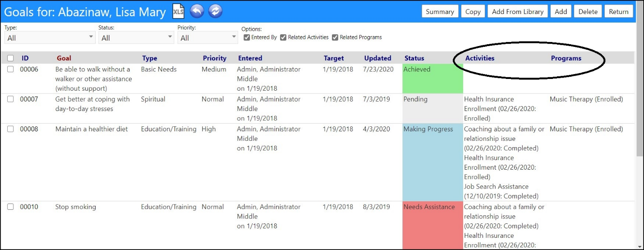
Task: Click the Return button
Action: point(619,12)
